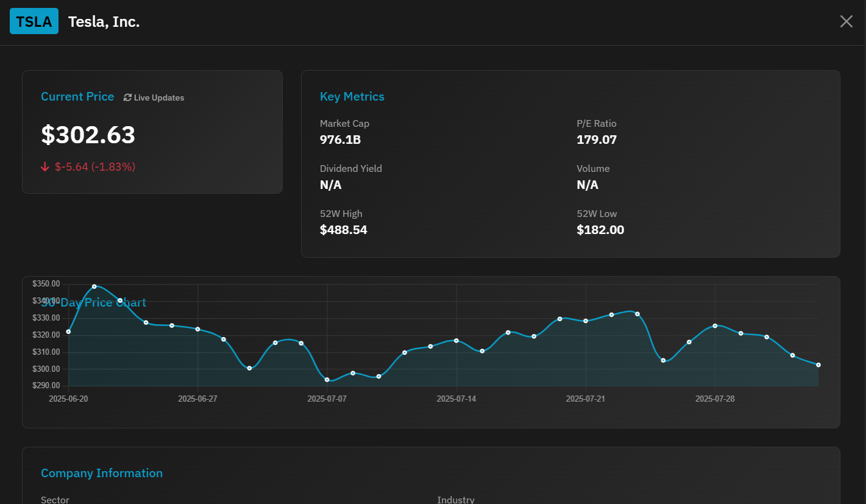The image size is (866, 504).
Task: Click the highest chart point near $350
Action: (94, 286)
